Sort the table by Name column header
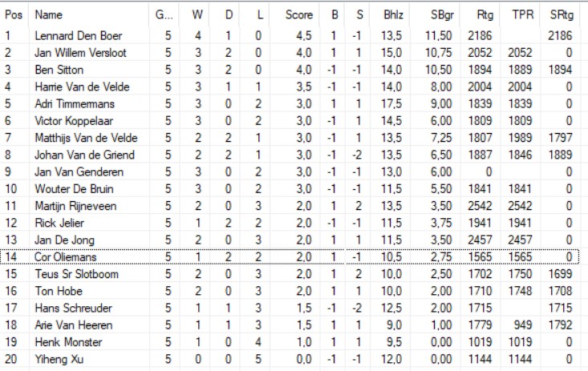The height and width of the screenshot is (371, 588). 49,14
